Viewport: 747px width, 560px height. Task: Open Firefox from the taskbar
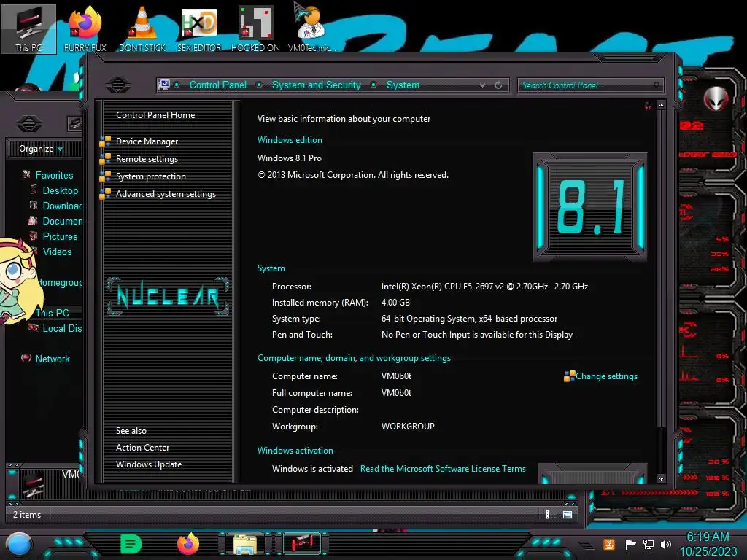click(188, 544)
